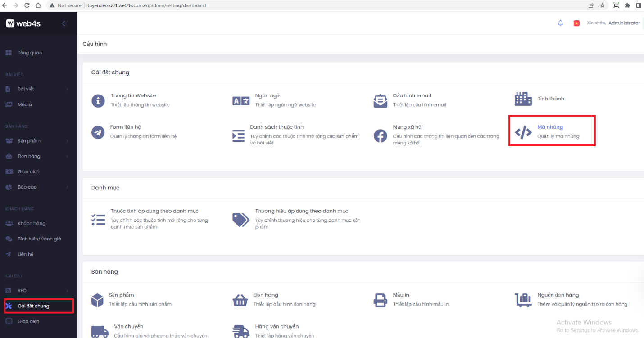Click the Xin chào Administrator link
644x338 pixels.
coord(613,23)
